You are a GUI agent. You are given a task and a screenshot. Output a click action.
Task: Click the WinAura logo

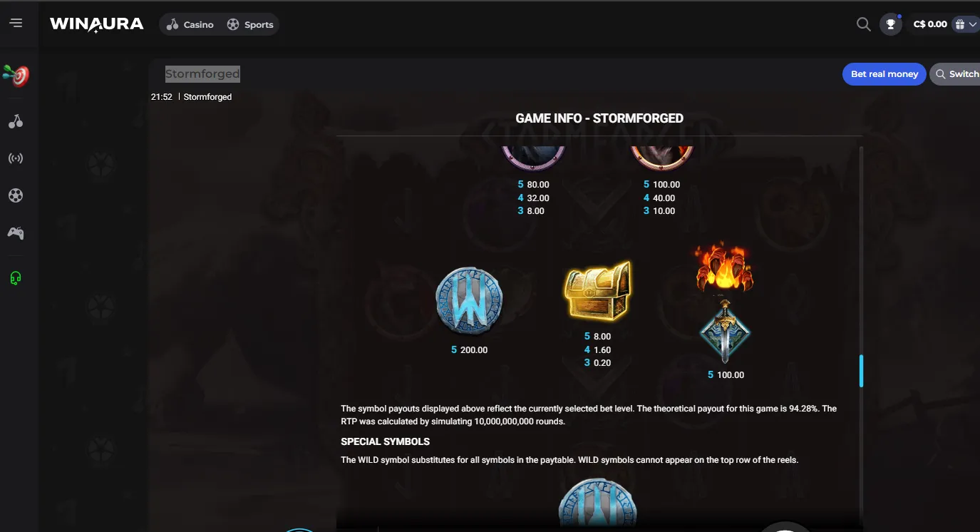96,24
